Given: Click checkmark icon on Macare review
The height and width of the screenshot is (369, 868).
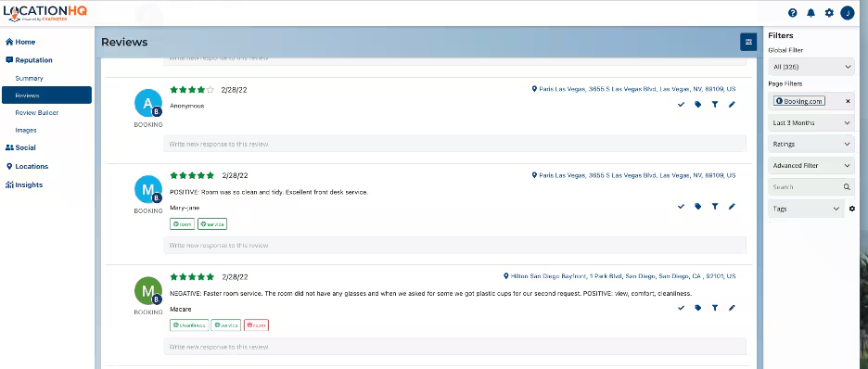Looking at the screenshot, I should (681, 308).
